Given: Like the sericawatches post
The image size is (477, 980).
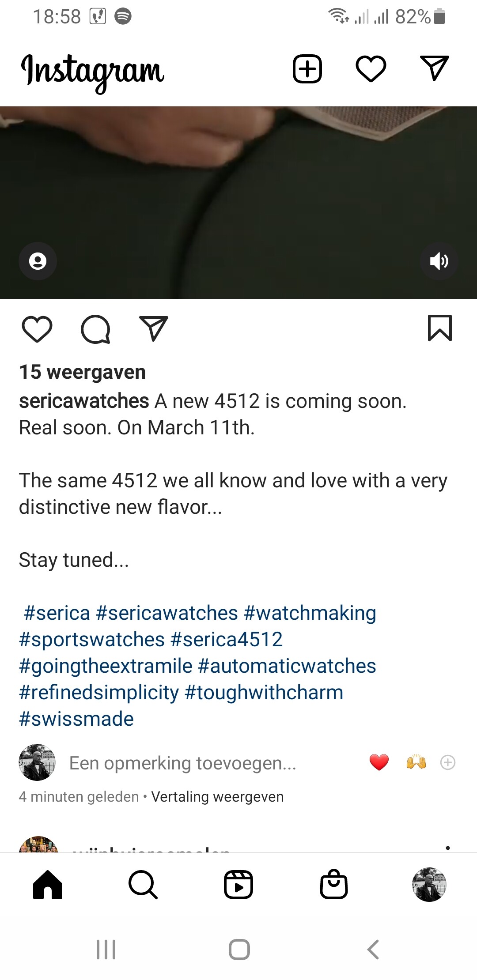Looking at the screenshot, I should click(x=37, y=329).
